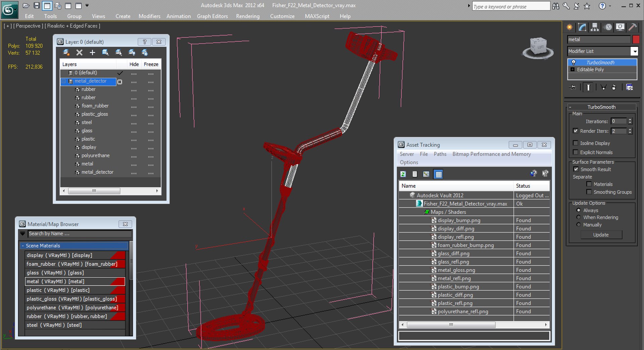Toggle Show end result in modifier stack

tap(588, 87)
